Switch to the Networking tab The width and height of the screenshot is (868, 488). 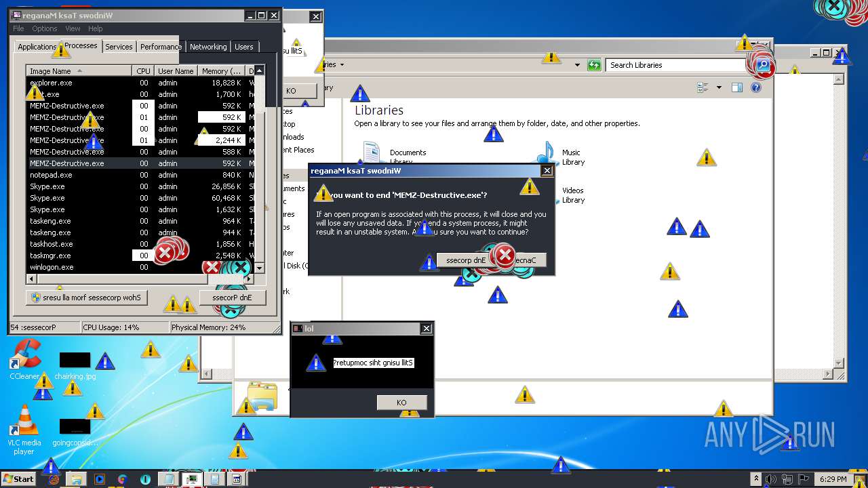(208, 47)
